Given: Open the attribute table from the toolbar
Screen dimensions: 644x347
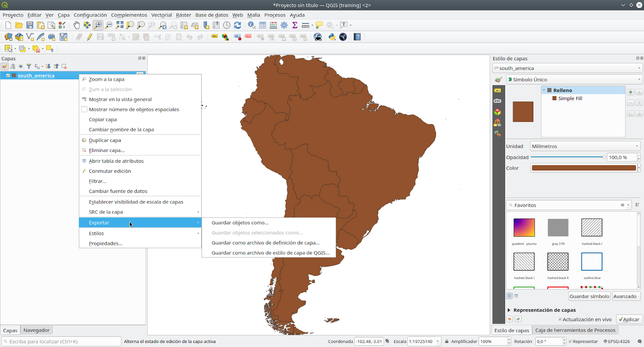Looking at the screenshot, I should (x=262, y=25).
